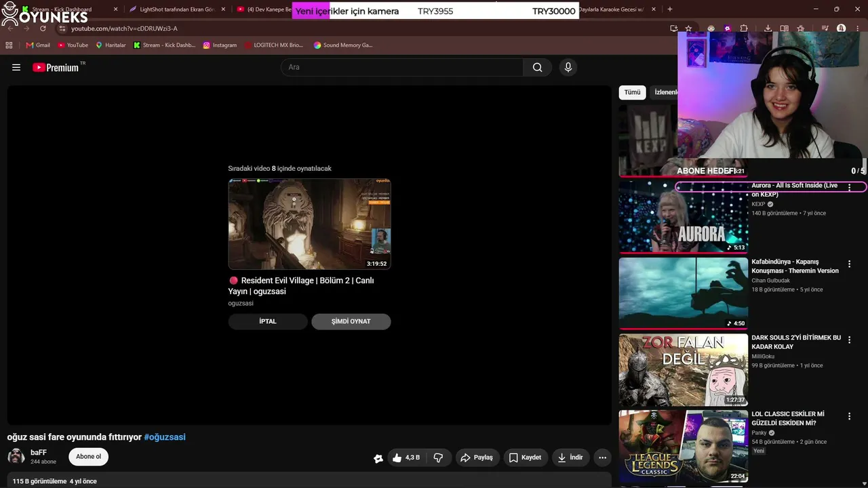868x488 pixels.
Task: Open Aurora All Is Soft Inside thumbnail
Action: pos(683,216)
